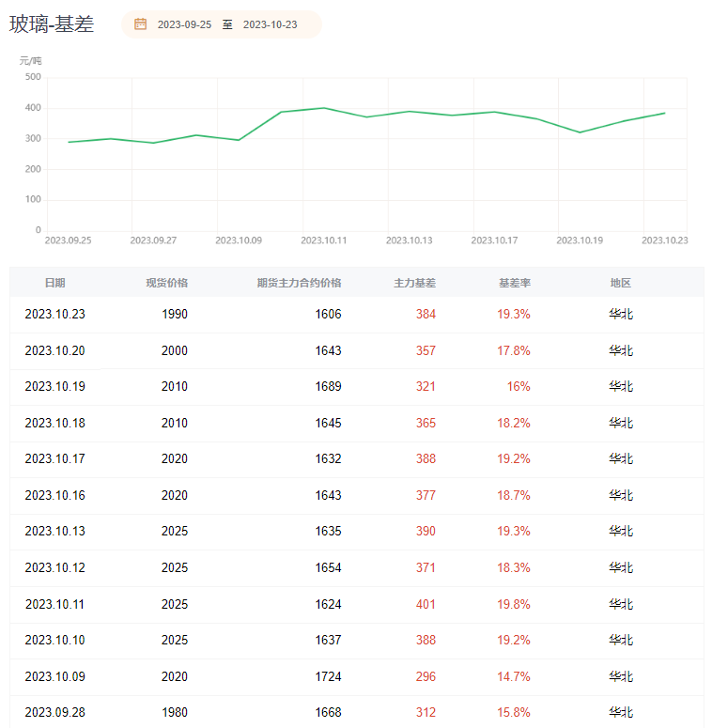Open the start date field 2023-09-25
712x728 pixels.
point(184,24)
